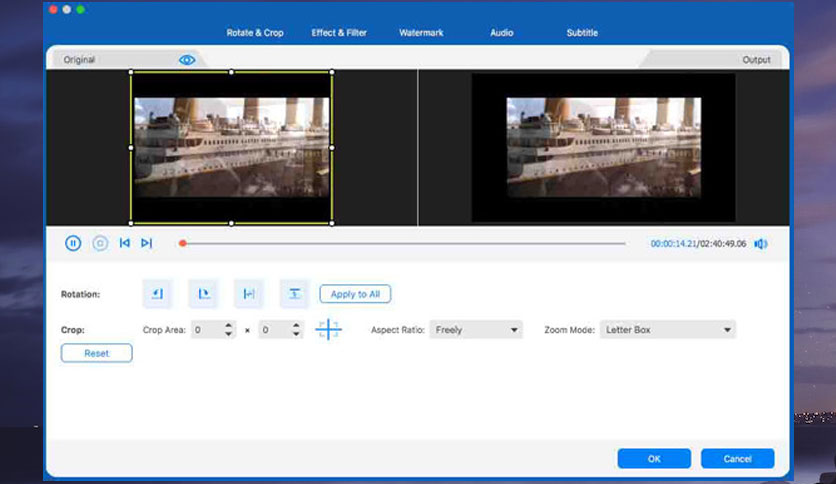Click the bottom-right crop handle

332,223
